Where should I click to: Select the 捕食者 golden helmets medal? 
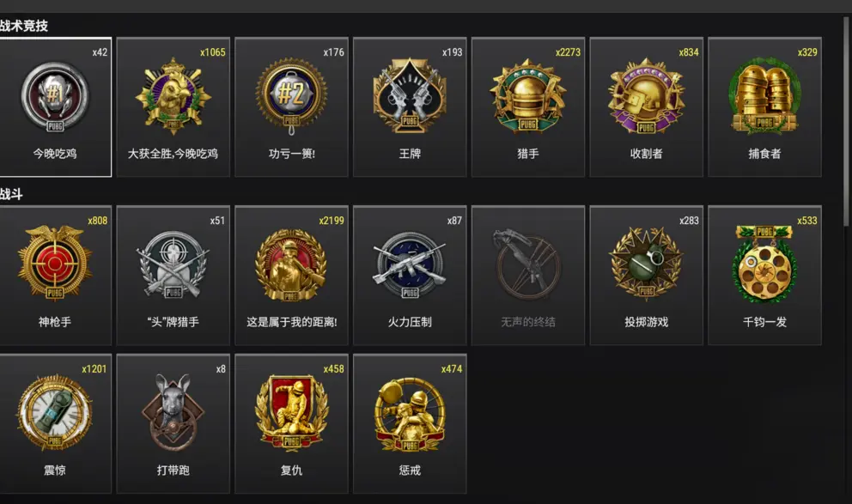(x=765, y=107)
